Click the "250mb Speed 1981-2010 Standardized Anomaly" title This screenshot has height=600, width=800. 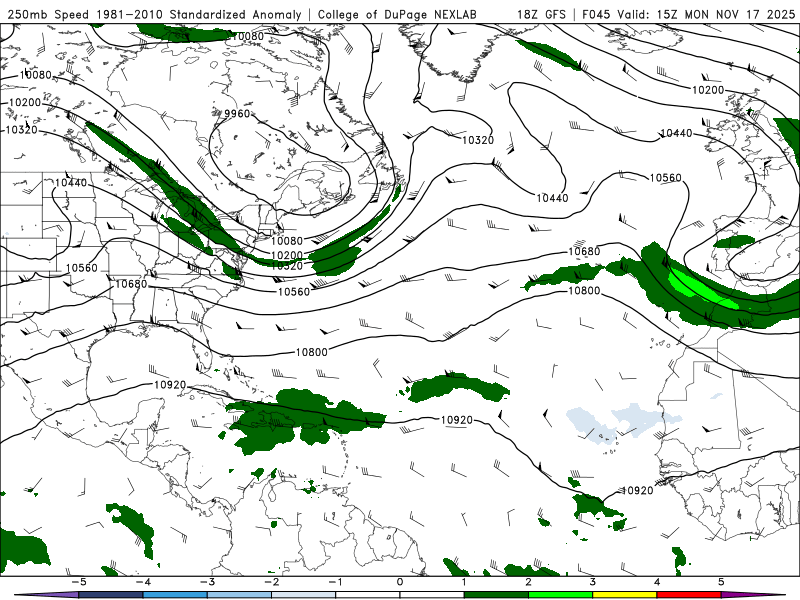point(154,14)
